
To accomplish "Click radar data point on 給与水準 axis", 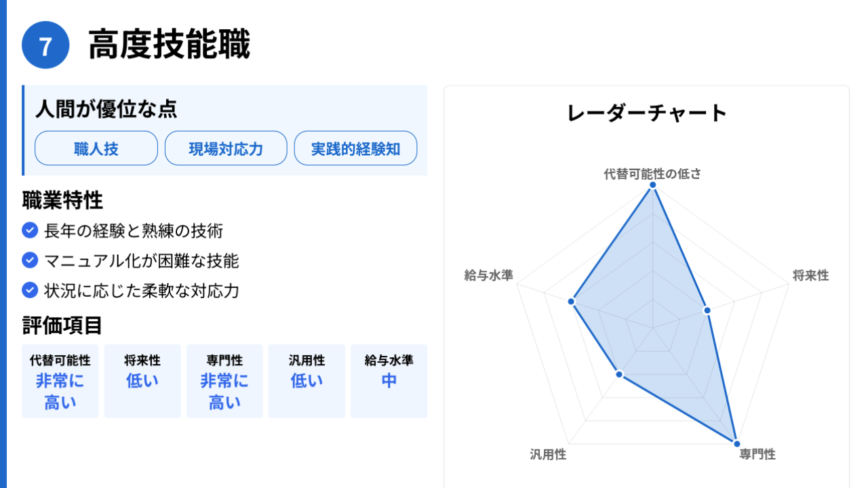I will tap(572, 301).
